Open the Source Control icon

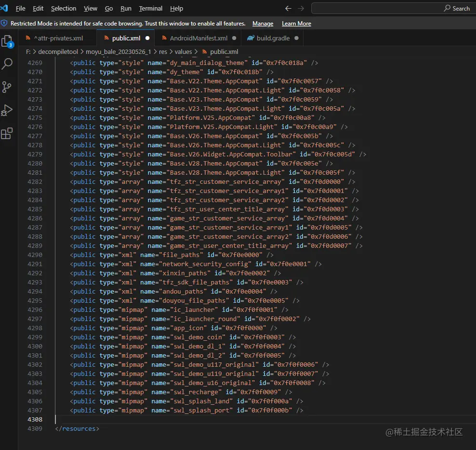point(7,87)
